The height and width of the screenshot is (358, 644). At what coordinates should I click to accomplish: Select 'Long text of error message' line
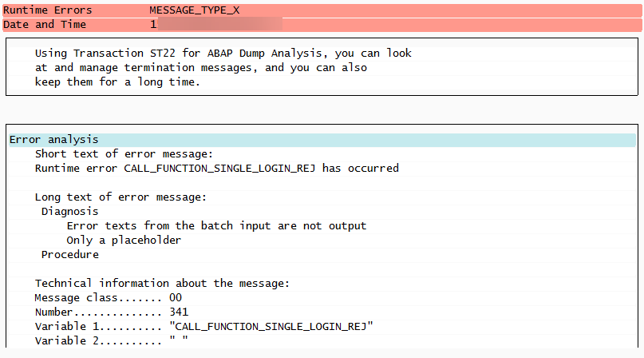(x=121, y=197)
